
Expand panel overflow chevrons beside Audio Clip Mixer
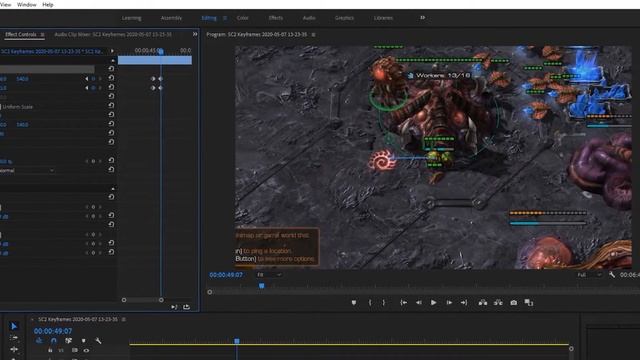[195, 34]
